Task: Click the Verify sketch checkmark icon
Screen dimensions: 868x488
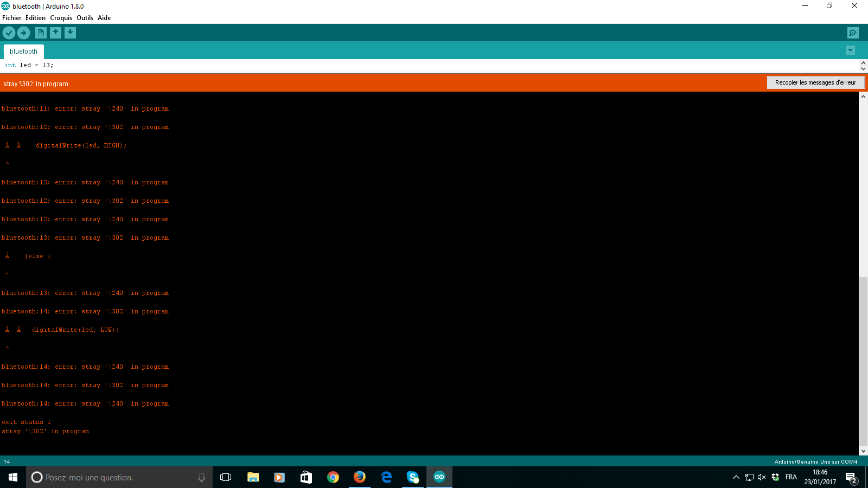Action: pyautogui.click(x=9, y=33)
